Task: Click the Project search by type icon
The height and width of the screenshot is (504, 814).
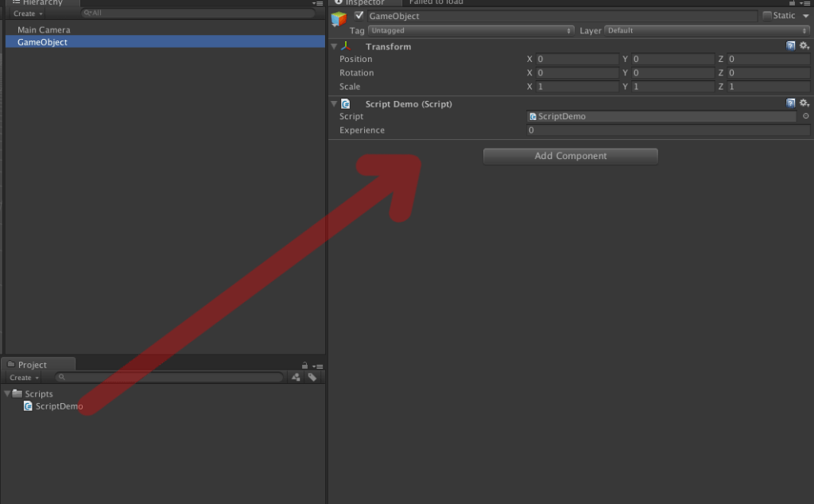Action: (x=296, y=378)
